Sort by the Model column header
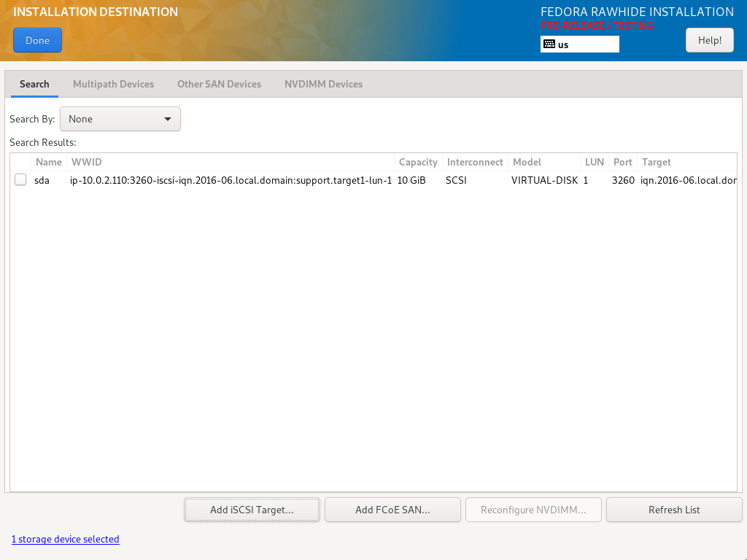Screen dimensions: 747x560 click(x=544, y=163)
